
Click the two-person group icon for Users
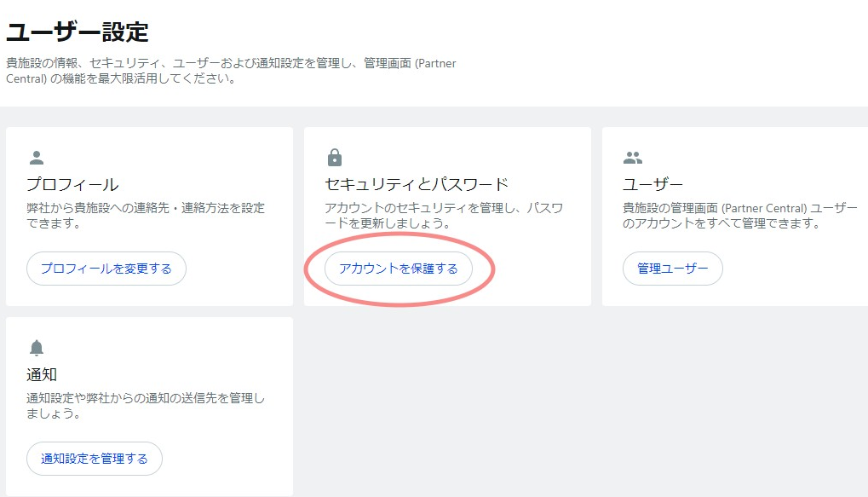click(632, 158)
